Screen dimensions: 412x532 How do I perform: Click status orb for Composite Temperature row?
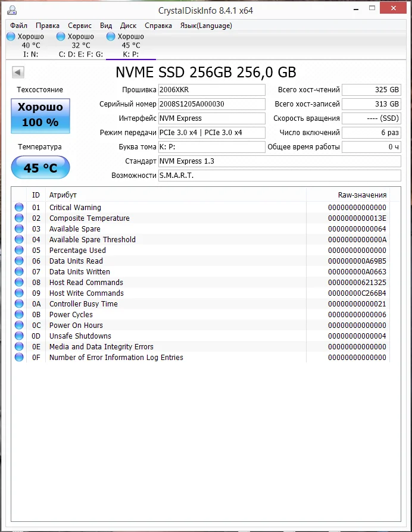(x=19, y=218)
